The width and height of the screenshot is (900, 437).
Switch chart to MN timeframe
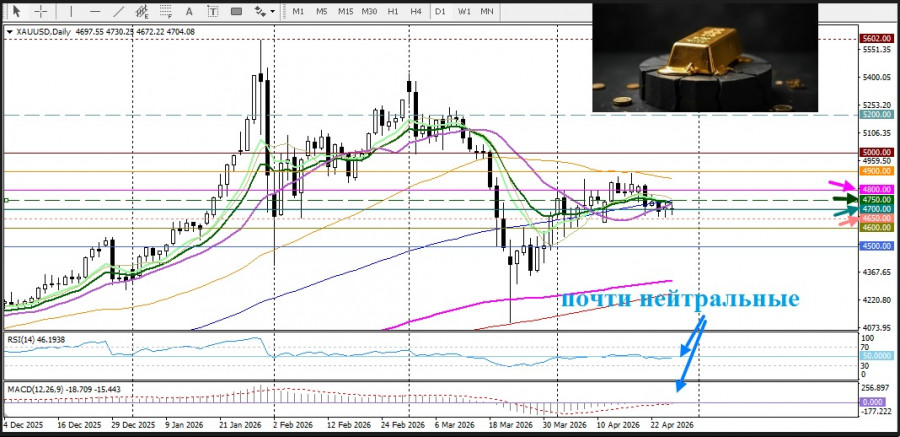(x=487, y=11)
